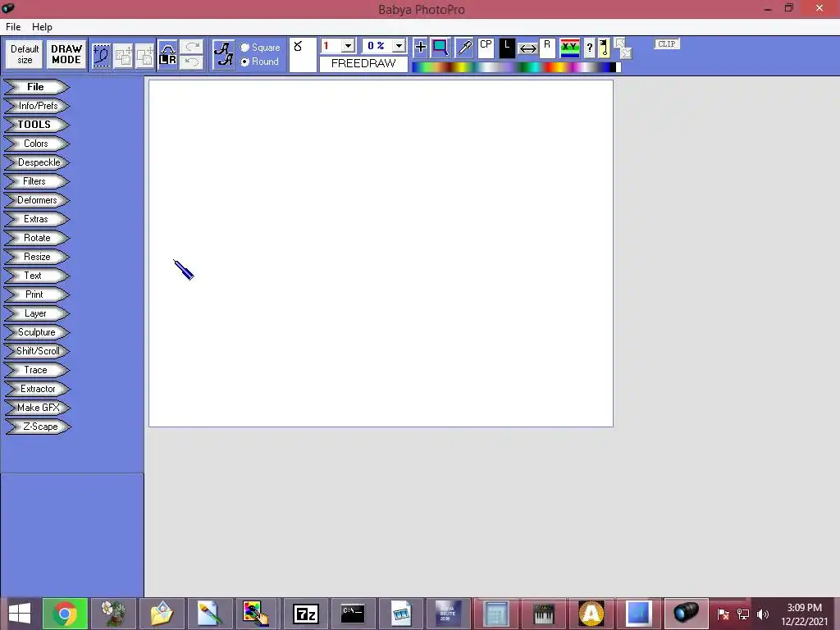Open the File sidebar arrow tab
Image resolution: width=840 pixels, height=630 pixels.
pos(37,87)
